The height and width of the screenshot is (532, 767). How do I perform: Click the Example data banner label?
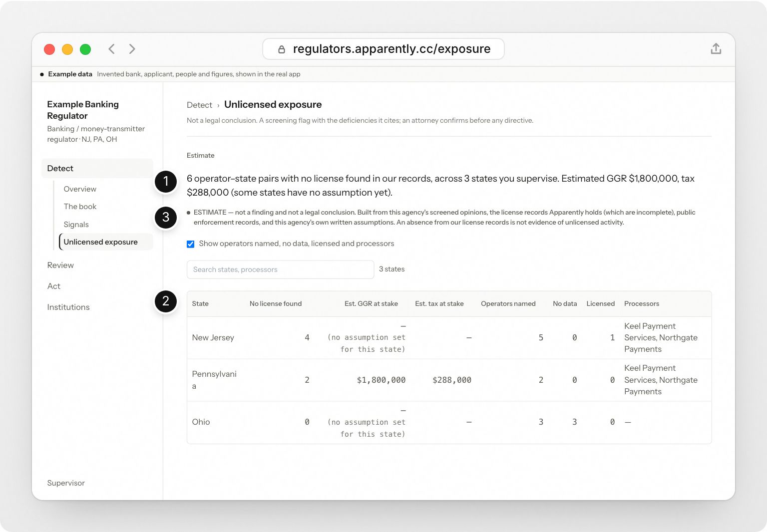click(x=70, y=74)
